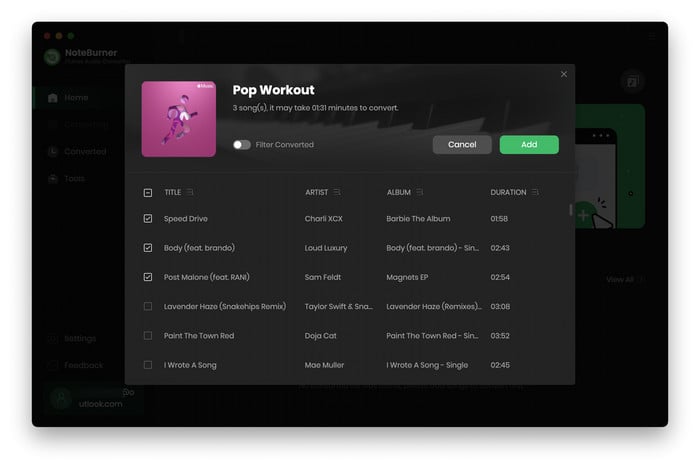Uncheck Body (feat. brando) checkbox

coord(148,248)
